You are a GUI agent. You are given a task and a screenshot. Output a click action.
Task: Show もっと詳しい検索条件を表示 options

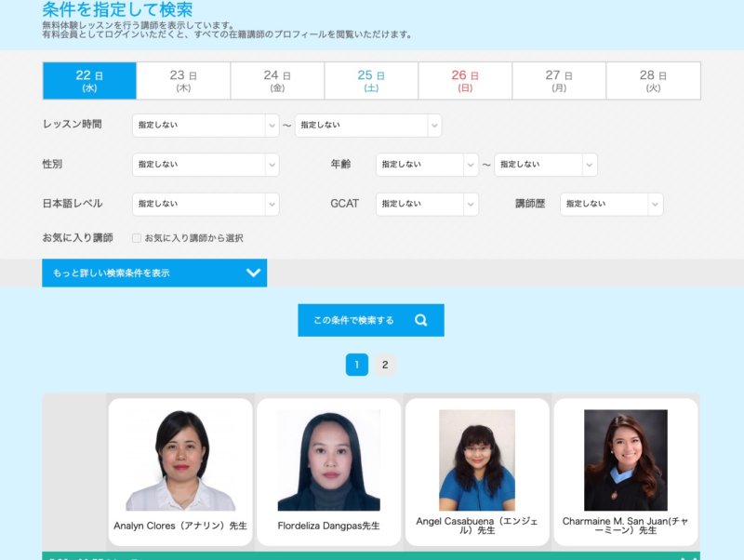click(x=154, y=273)
